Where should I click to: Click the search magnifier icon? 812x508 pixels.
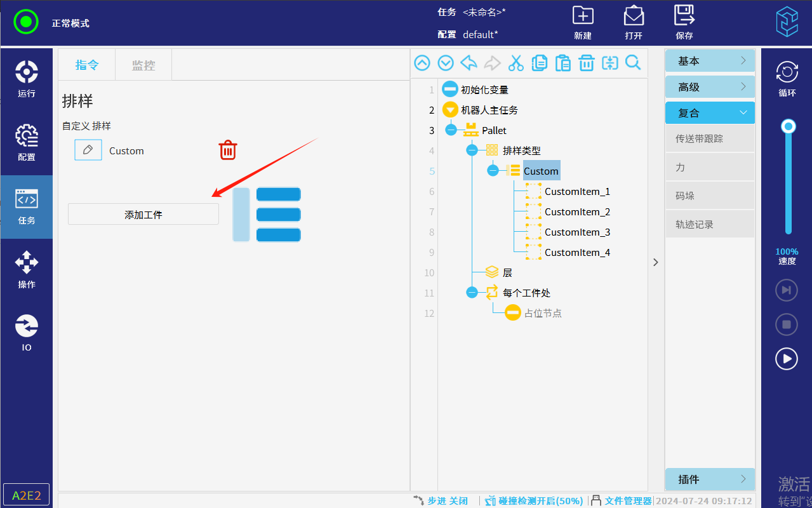(x=633, y=63)
